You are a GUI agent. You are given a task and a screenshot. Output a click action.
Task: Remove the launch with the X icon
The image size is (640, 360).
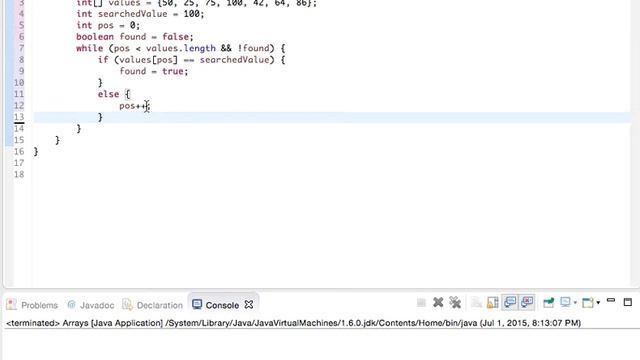tap(438, 302)
